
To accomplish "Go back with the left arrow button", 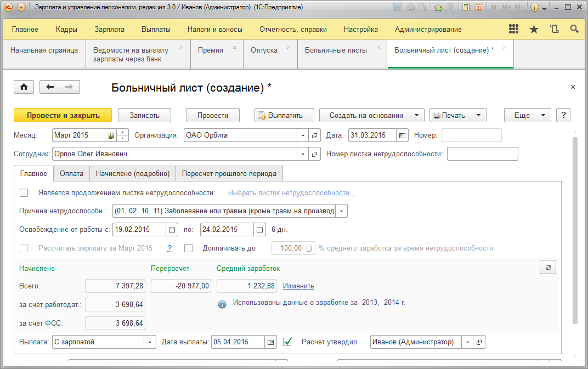I will [x=50, y=87].
